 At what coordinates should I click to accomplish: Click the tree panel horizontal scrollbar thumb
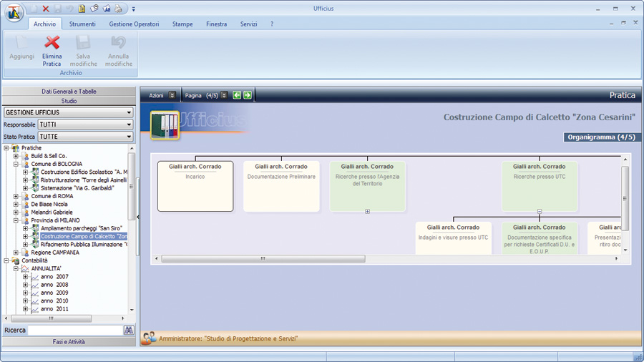(51, 318)
